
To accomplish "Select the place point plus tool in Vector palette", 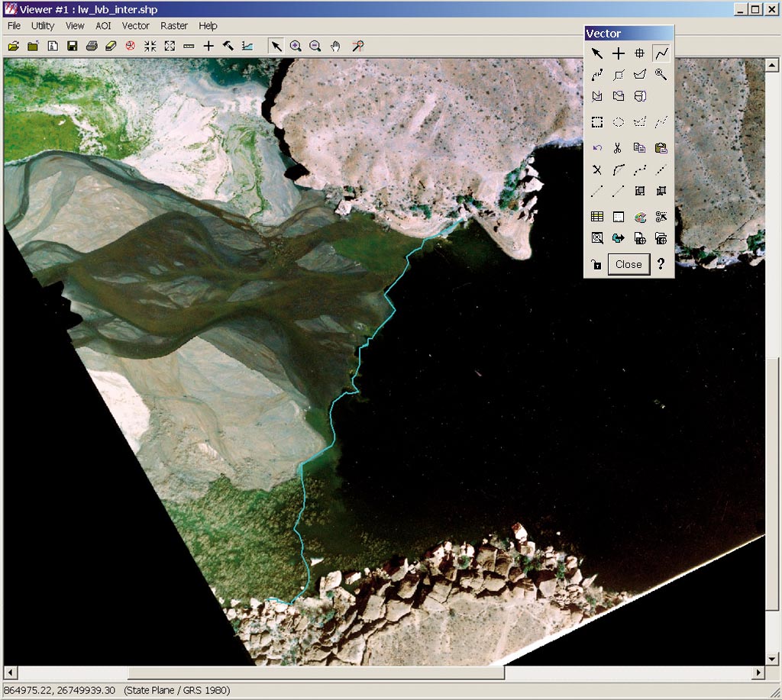I will [619, 53].
